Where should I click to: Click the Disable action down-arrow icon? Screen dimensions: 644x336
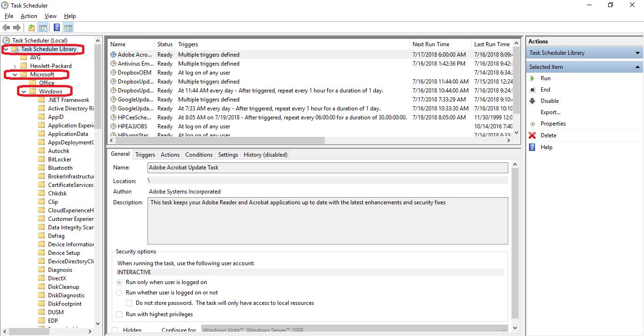532,101
